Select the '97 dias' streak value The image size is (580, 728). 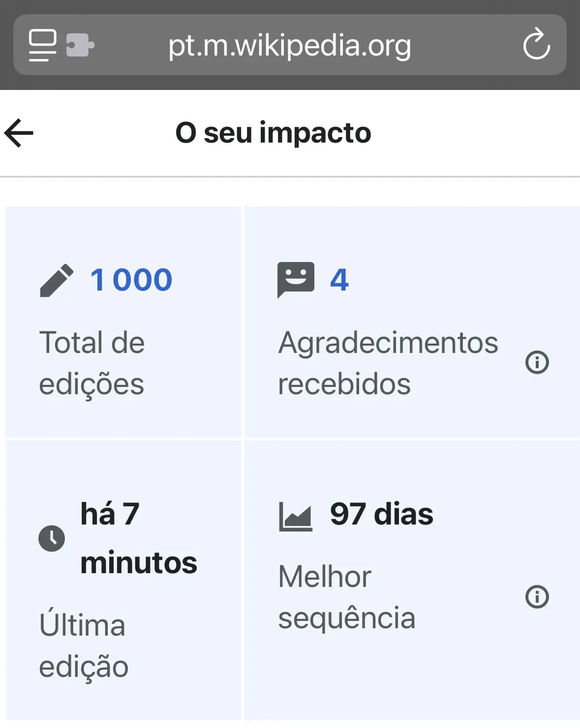tap(382, 515)
